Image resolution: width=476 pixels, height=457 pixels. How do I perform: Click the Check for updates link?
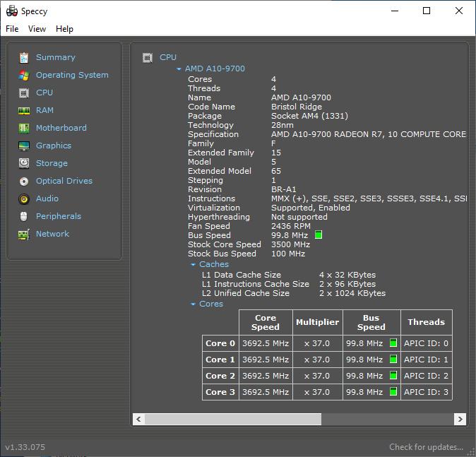click(426, 447)
